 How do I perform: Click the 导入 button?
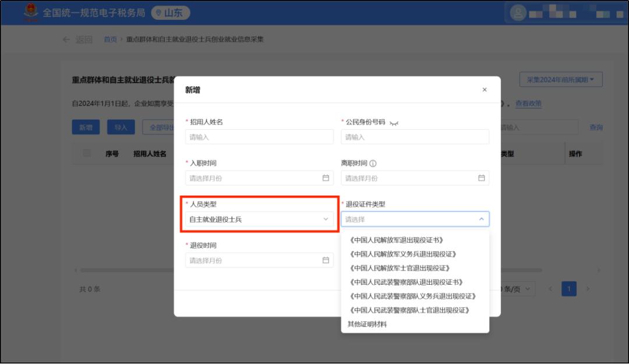pos(121,127)
